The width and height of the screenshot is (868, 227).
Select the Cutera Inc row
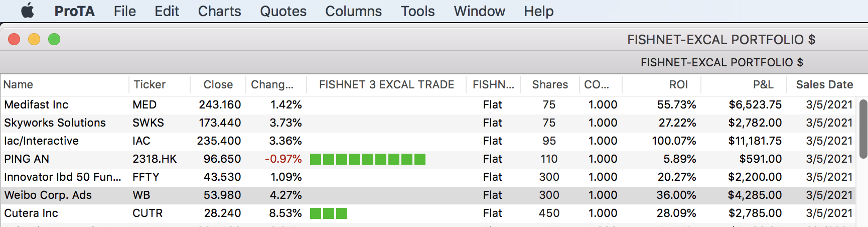[429, 213]
